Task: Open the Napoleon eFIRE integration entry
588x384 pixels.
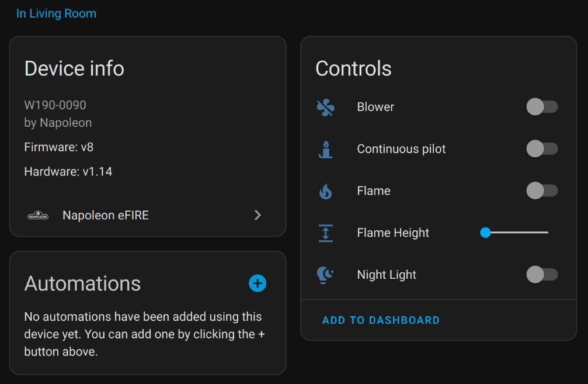Action: pos(106,216)
